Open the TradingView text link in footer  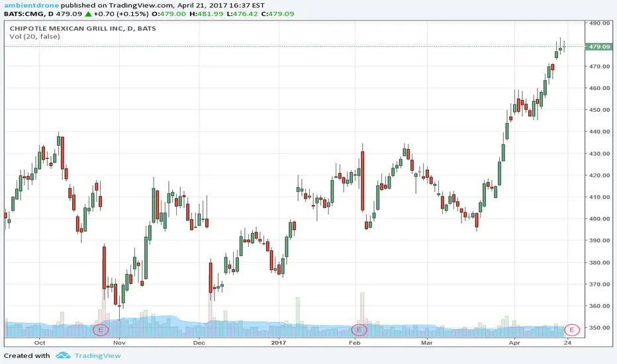point(98,356)
